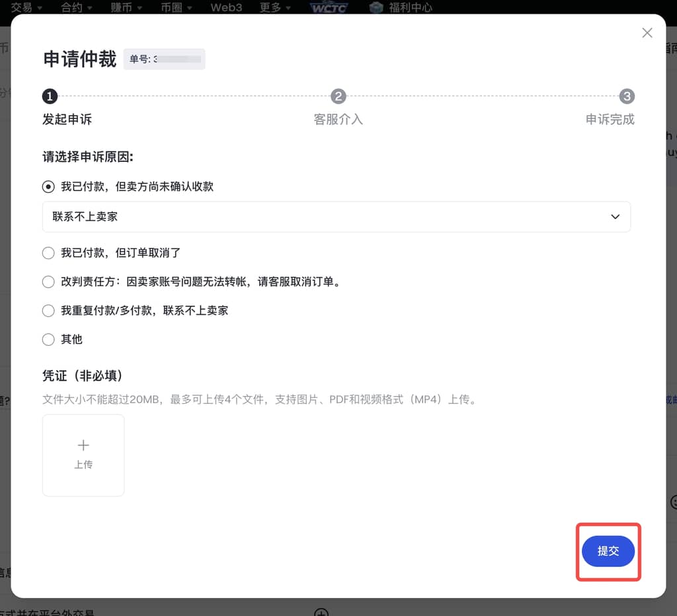This screenshot has width=677, height=616.
Task: Click the 福利中心 gift icon
Action: 376,7
